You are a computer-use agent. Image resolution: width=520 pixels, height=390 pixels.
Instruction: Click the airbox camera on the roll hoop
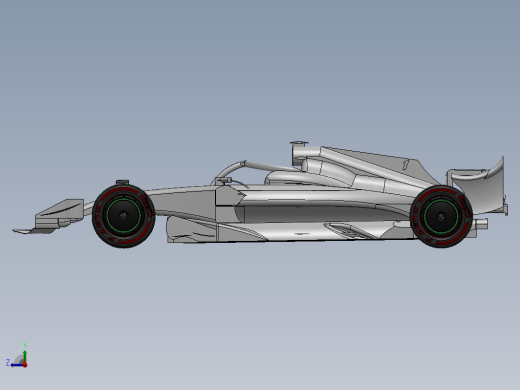[x=299, y=143]
